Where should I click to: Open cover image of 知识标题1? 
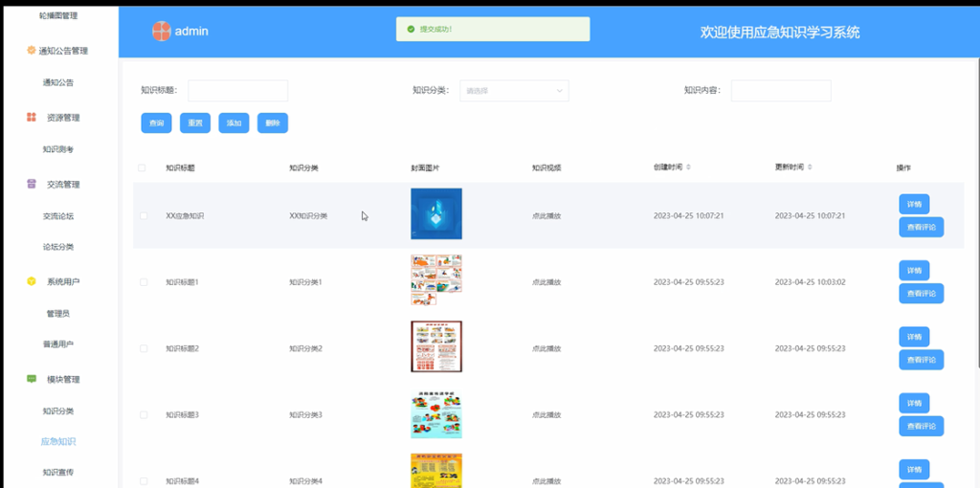coord(436,280)
